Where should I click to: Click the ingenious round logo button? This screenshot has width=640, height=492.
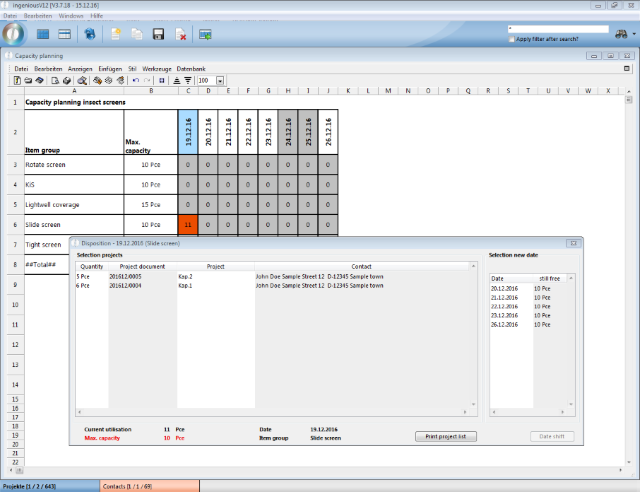click(14, 33)
